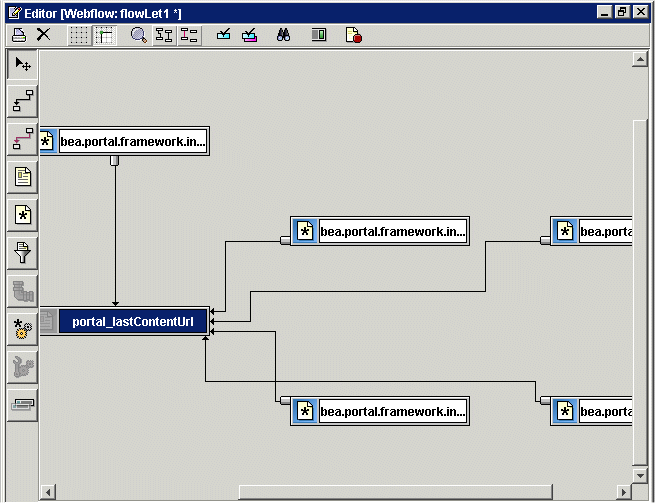
Task: Select the lower center bea.portal.framework wildcard node
Action: coord(380,411)
